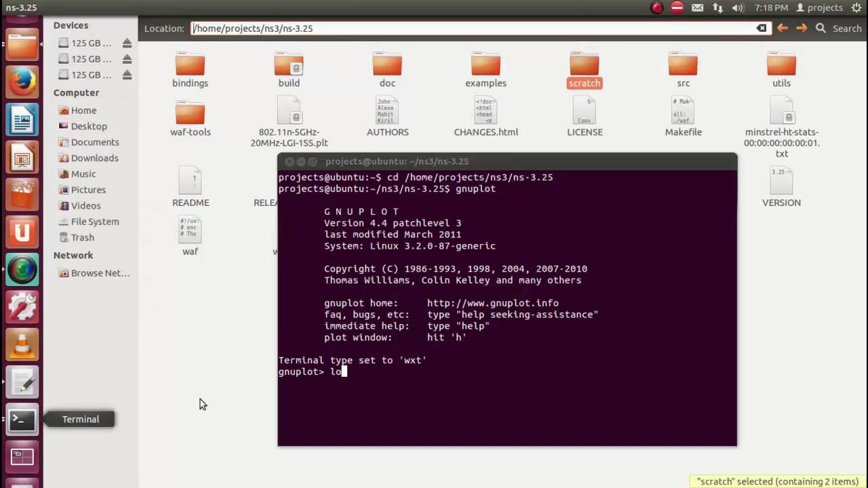Select the README file
Screen dimensions: 868x488
click(191, 188)
